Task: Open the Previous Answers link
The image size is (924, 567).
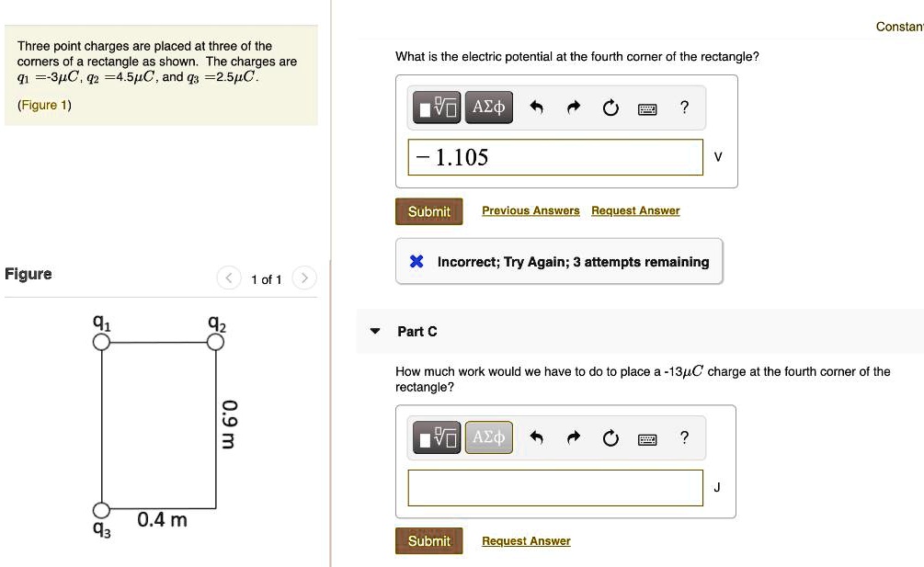Action: 530,211
